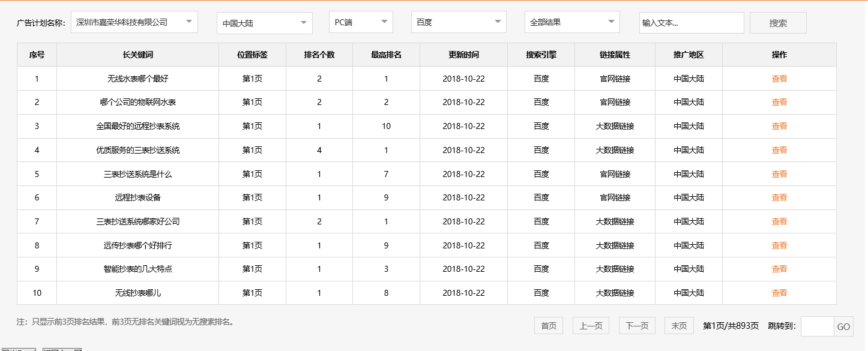This screenshot has width=868, height=351.
Task: Click the 跳转到 page number input box
Action: point(818,326)
